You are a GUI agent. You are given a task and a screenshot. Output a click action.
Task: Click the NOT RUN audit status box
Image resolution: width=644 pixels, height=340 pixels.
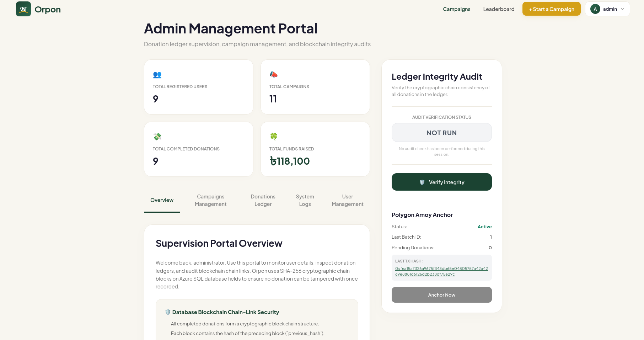pyautogui.click(x=441, y=133)
